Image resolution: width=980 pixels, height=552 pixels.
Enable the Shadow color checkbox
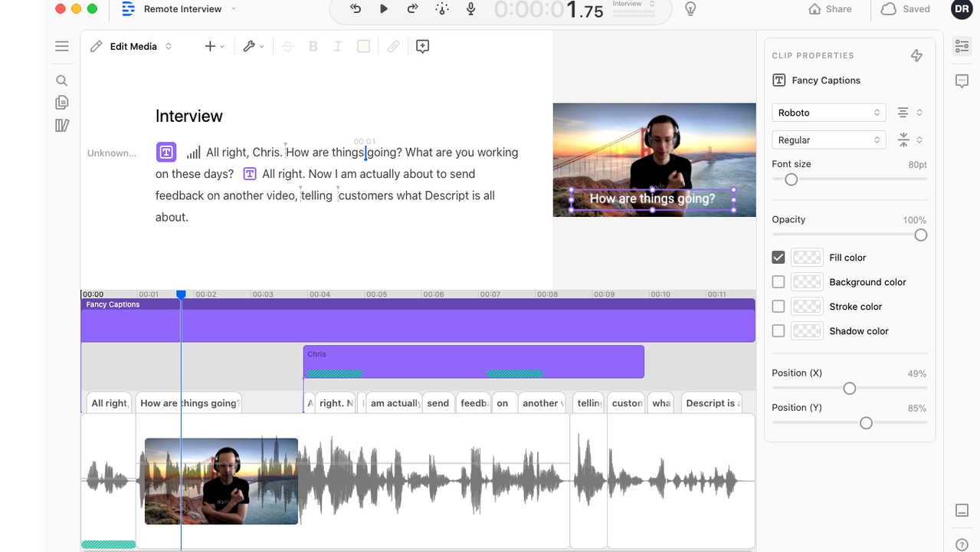point(778,331)
